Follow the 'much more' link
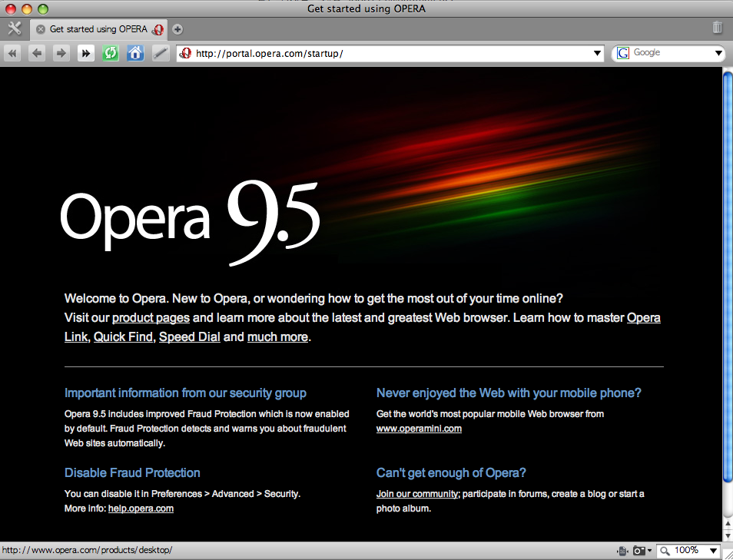 pos(277,337)
